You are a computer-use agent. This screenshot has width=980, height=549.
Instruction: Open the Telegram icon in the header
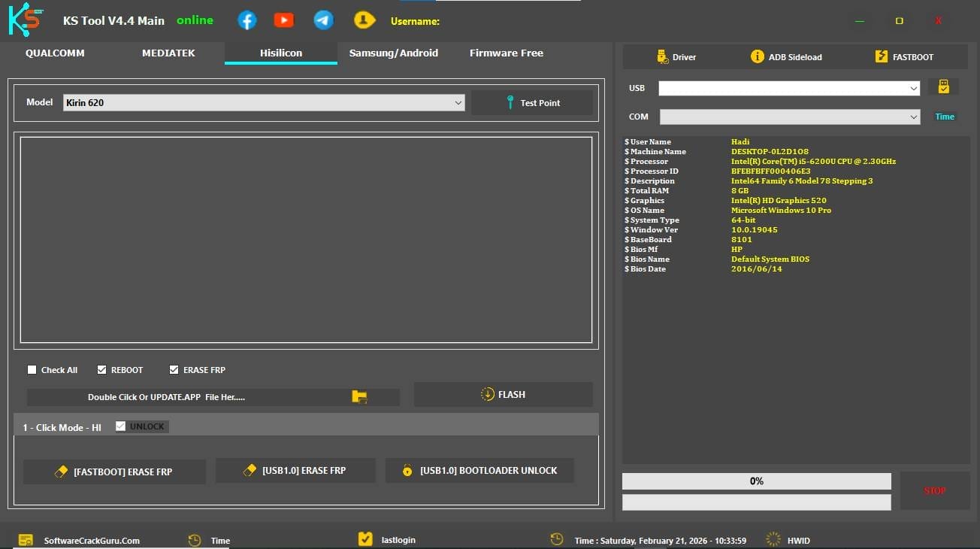pos(323,20)
